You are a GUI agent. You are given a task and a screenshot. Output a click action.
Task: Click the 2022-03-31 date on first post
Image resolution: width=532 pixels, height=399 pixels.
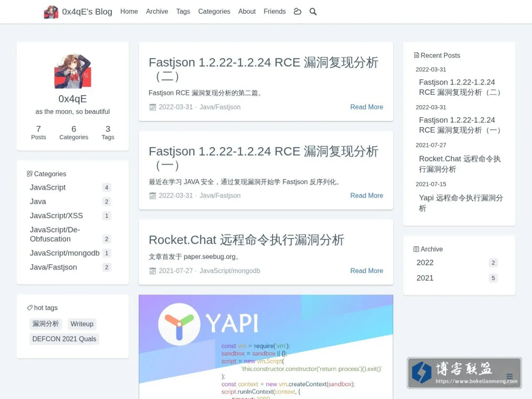176,107
